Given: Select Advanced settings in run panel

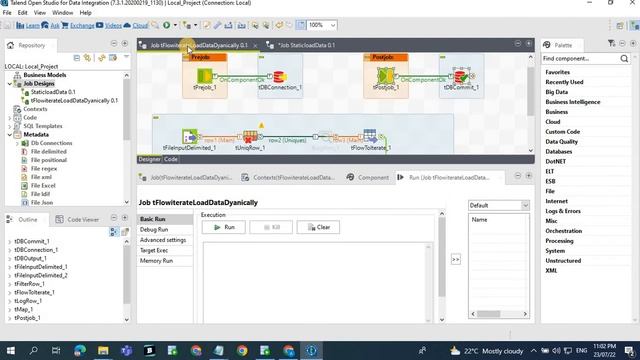Looking at the screenshot, I should 165,240.
